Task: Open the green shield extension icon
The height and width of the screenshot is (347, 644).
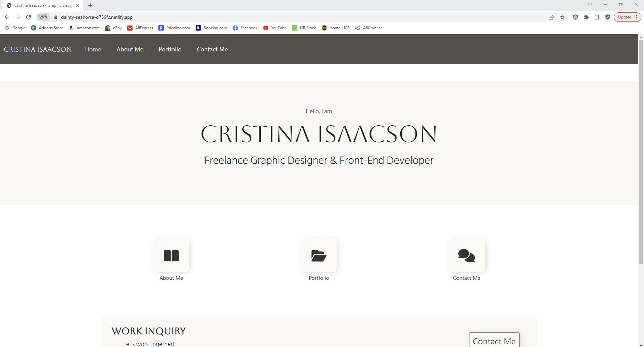Action: point(576,17)
